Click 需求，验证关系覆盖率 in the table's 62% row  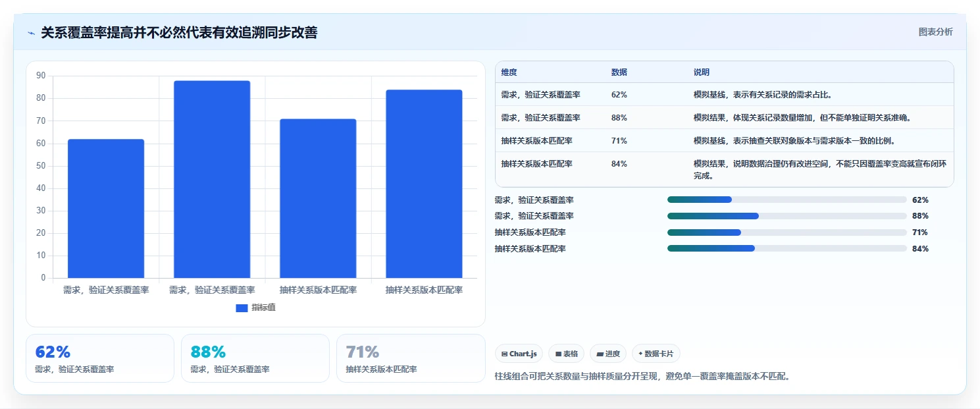tap(540, 94)
